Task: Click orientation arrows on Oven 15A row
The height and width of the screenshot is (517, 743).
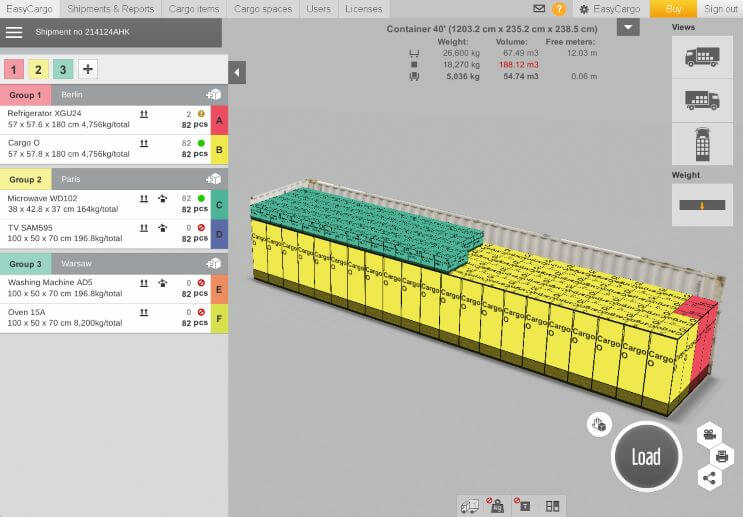Action: click(x=144, y=312)
